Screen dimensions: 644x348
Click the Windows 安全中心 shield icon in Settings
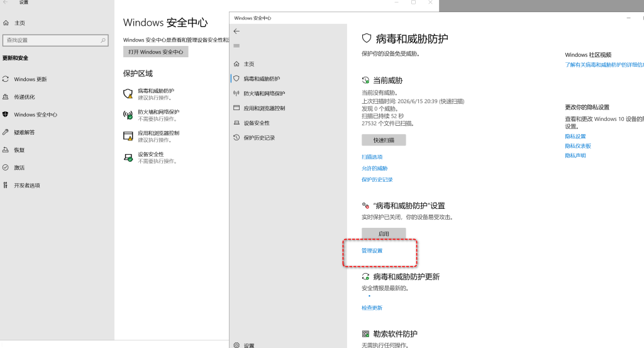click(x=5, y=115)
